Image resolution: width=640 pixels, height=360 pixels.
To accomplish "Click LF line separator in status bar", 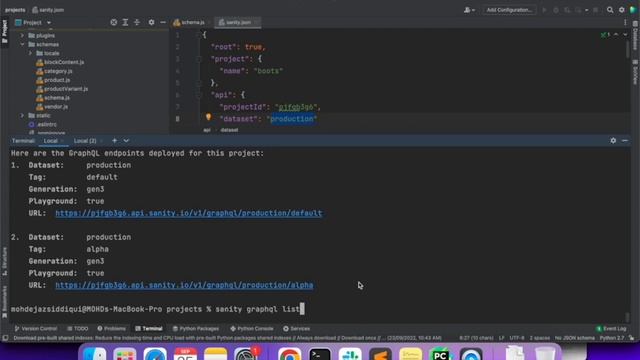I will pyautogui.click(x=501, y=338).
